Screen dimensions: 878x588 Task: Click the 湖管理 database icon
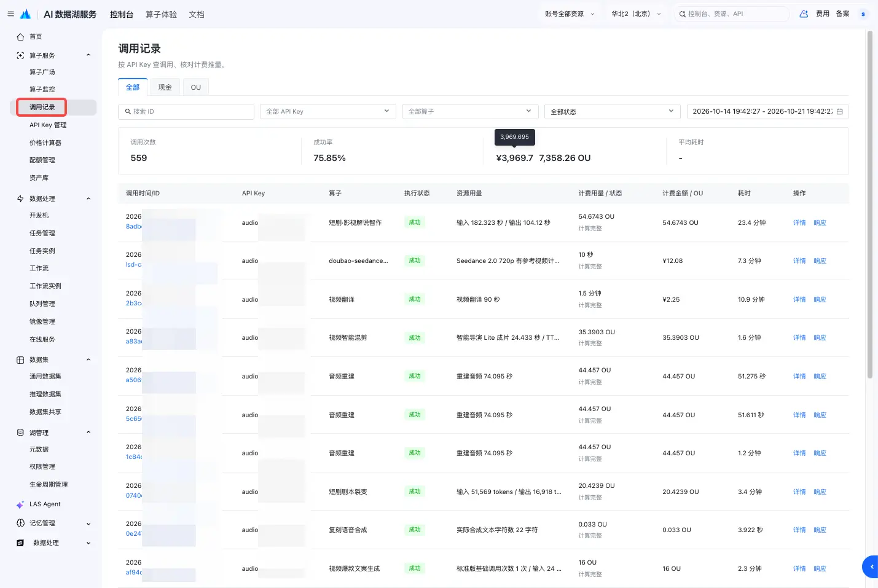[x=20, y=433]
